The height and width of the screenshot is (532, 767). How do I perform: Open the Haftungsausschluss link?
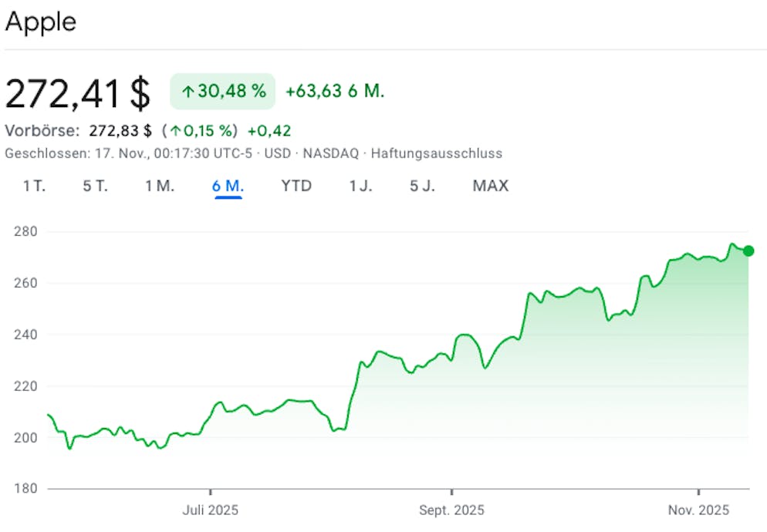point(436,153)
